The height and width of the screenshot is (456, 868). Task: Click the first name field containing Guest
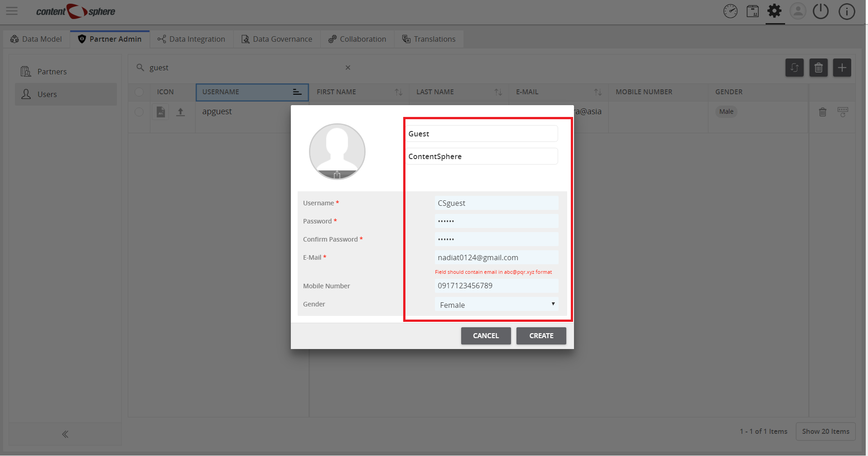click(x=482, y=134)
